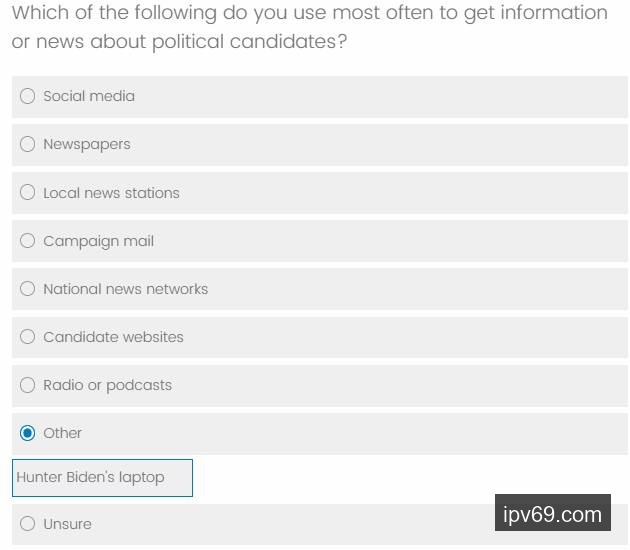
Task: Click the "Unsure" option label text
Action: click(67, 524)
